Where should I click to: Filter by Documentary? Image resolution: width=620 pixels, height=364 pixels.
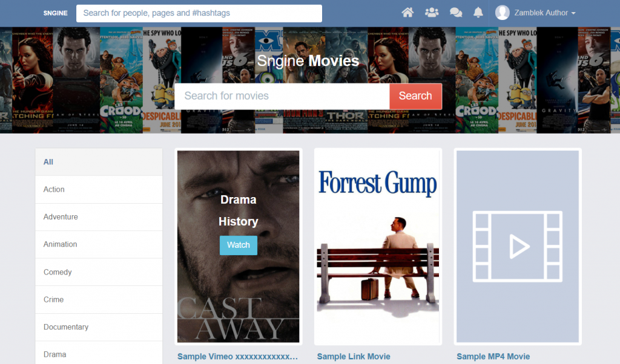click(x=99, y=327)
